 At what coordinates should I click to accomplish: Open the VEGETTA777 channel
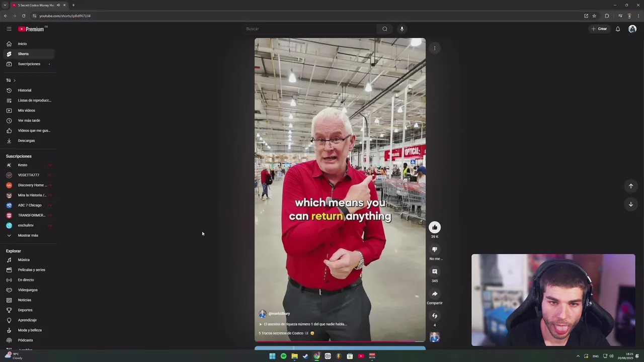click(28, 175)
